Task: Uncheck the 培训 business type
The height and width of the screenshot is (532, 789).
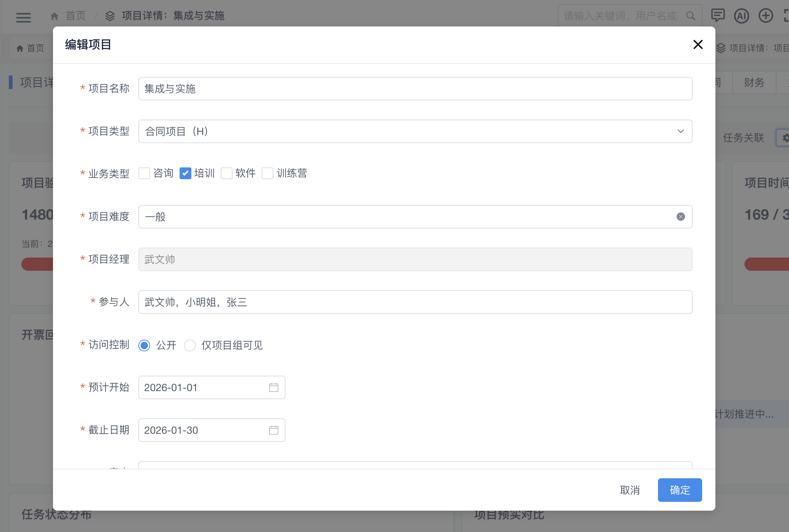Action: tap(185, 173)
